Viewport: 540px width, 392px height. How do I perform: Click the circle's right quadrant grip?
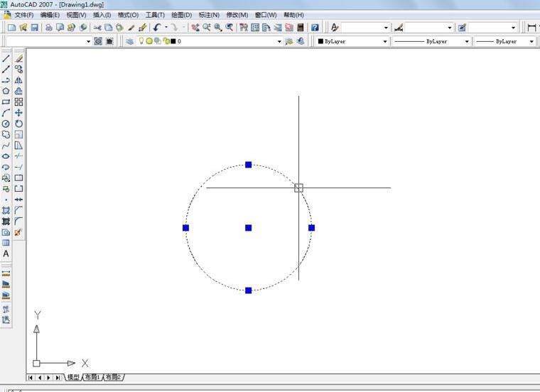coord(312,228)
